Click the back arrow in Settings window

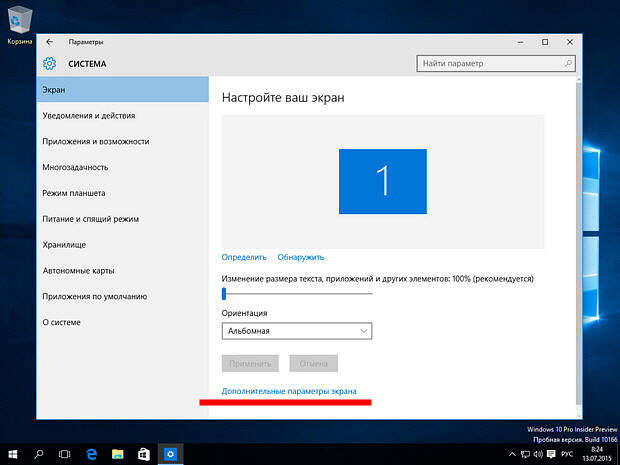pos(50,42)
